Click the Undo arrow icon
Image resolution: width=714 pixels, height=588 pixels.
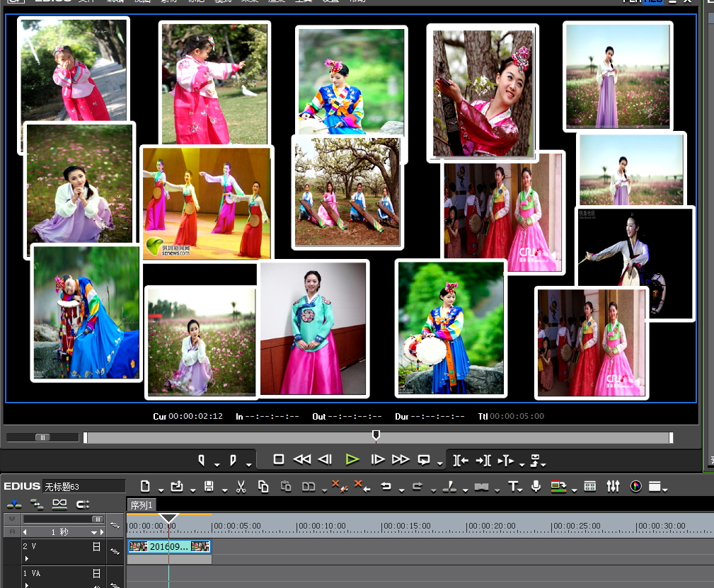[386, 486]
